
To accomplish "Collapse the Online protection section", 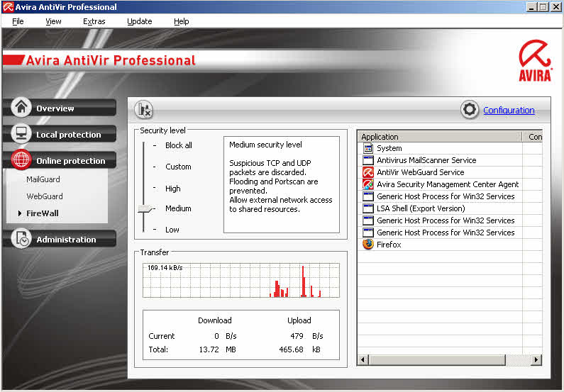I will tap(60, 160).
